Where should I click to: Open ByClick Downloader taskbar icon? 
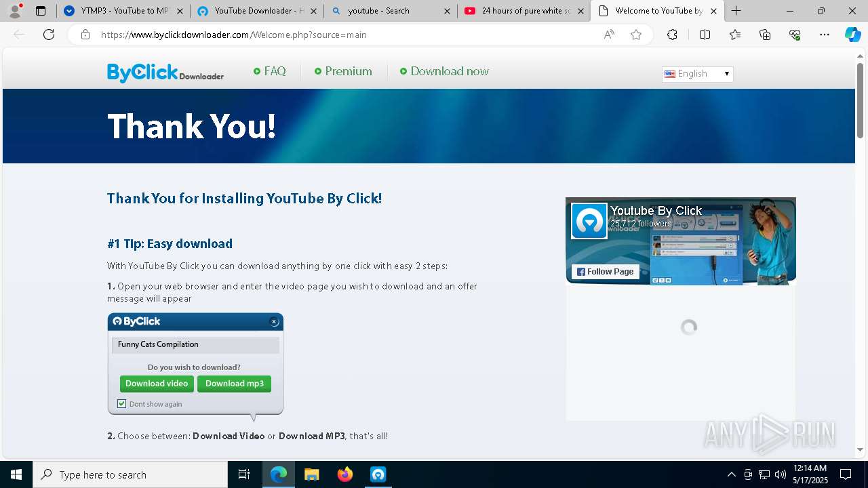tap(378, 474)
